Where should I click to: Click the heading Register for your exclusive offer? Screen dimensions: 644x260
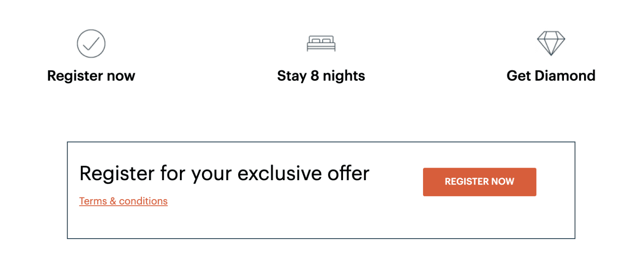tap(224, 173)
